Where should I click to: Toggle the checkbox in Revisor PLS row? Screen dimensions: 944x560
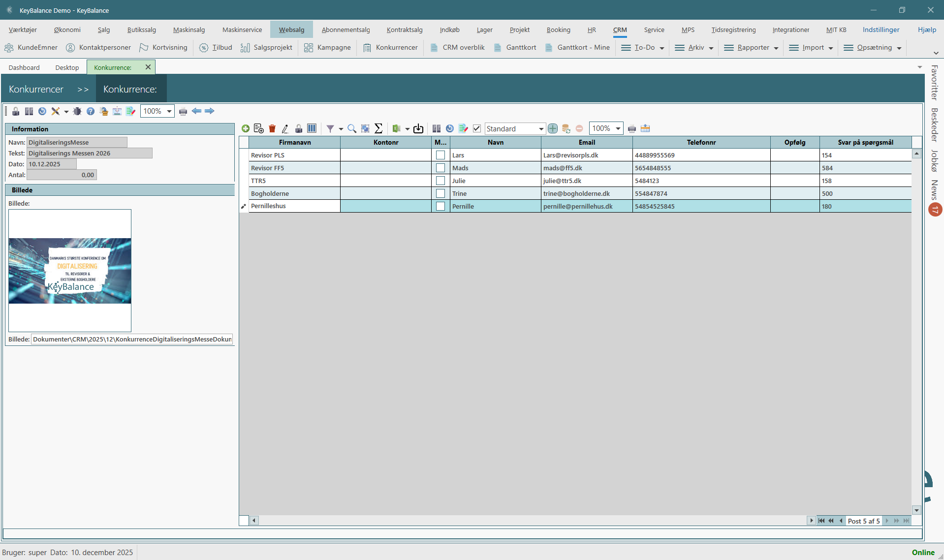pyautogui.click(x=441, y=155)
